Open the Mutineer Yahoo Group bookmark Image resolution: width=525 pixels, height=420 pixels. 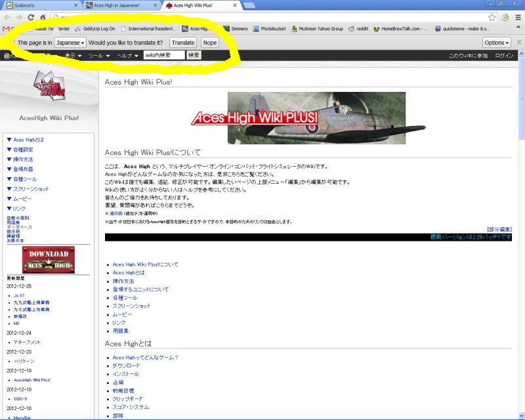pyautogui.click(x=317, y=29)
